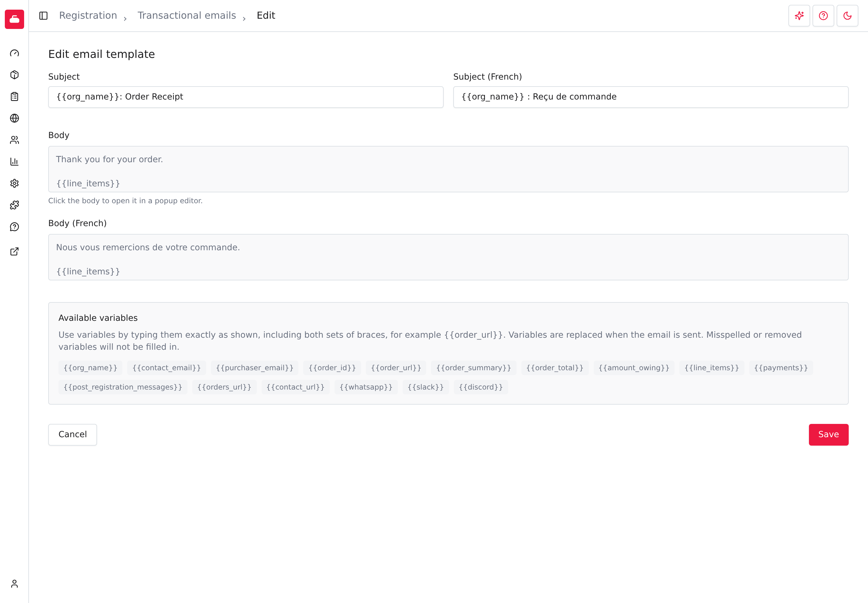Click the external link icon in sidebar
This screenshot has width=868, height=603.
click(x=14, y=252)
